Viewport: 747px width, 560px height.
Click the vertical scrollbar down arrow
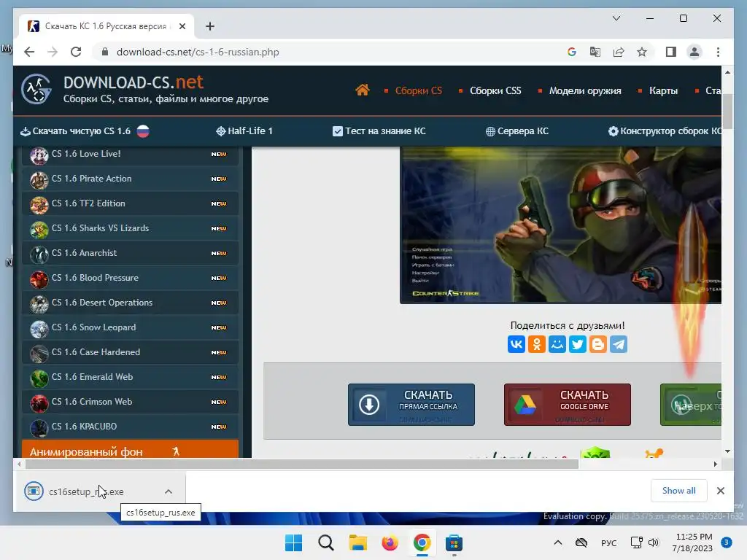[727, 451]
